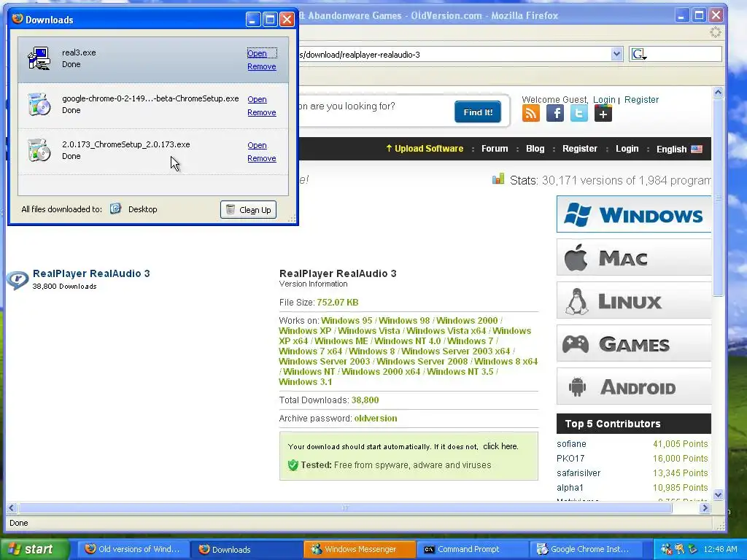Viewport: 747px width, 560px height.
Task: Click the Windows 95 compatibility link
Action: coord(347,321)
